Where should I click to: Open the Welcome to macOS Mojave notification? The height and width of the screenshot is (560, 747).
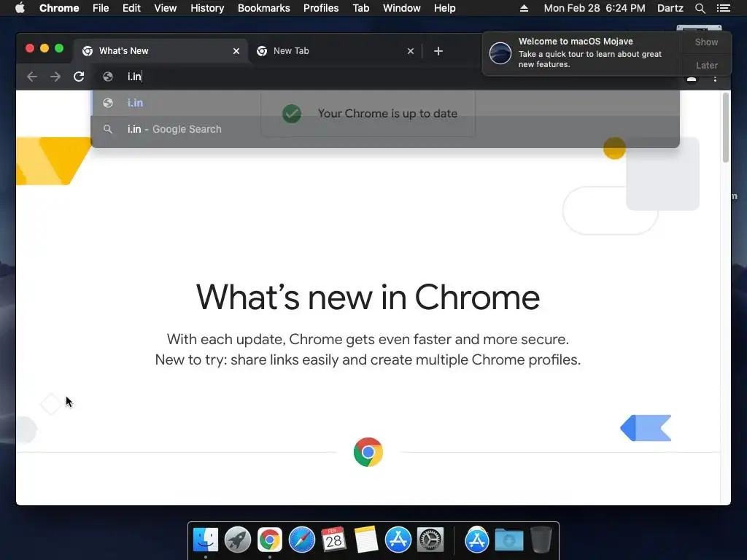[581, 52]
